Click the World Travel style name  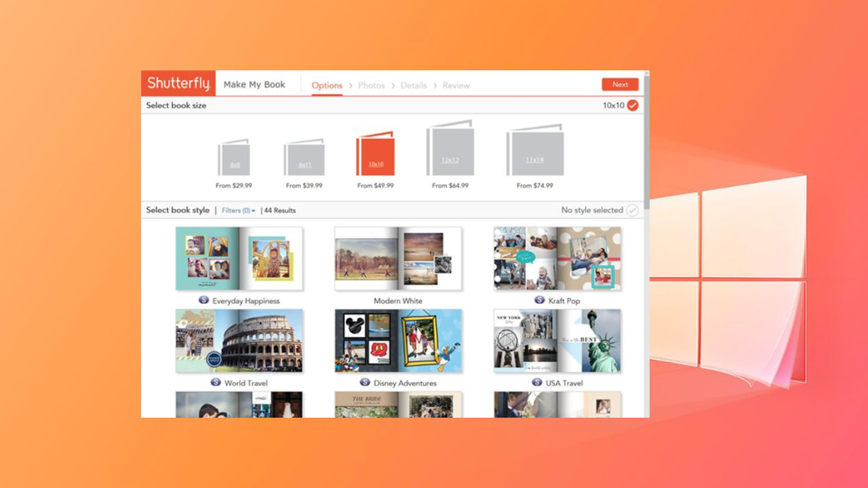246,383
